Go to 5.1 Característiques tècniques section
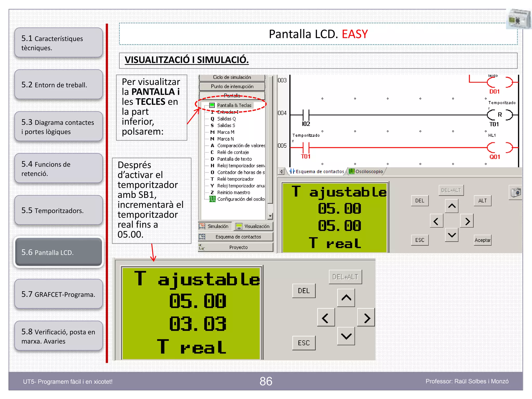This screenshot has width=532, height=399. 58,43
